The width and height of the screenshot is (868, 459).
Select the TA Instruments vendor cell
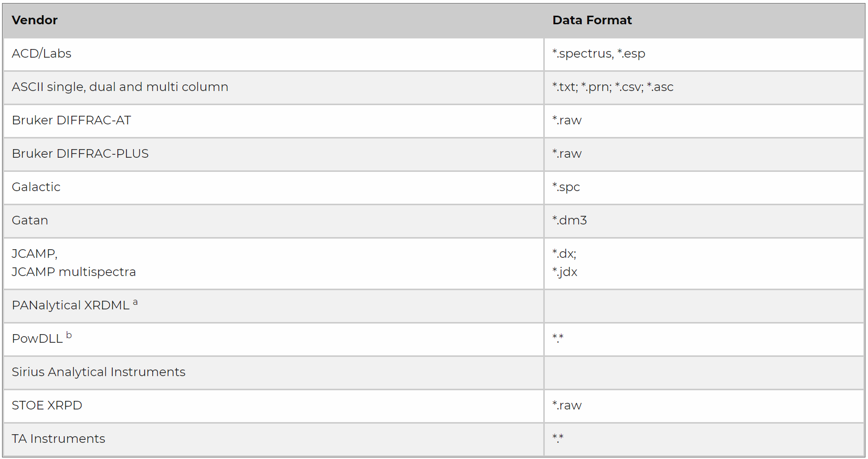point(58,439)
